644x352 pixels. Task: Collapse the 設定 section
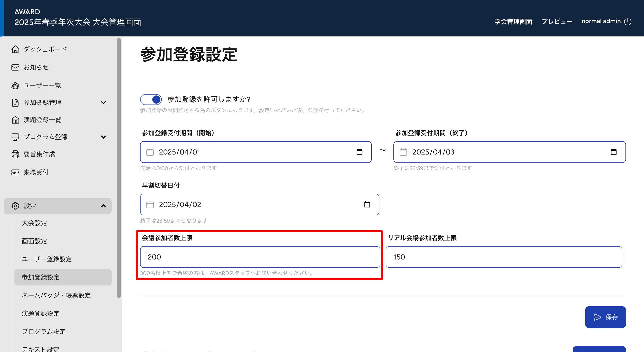[103, 206]
